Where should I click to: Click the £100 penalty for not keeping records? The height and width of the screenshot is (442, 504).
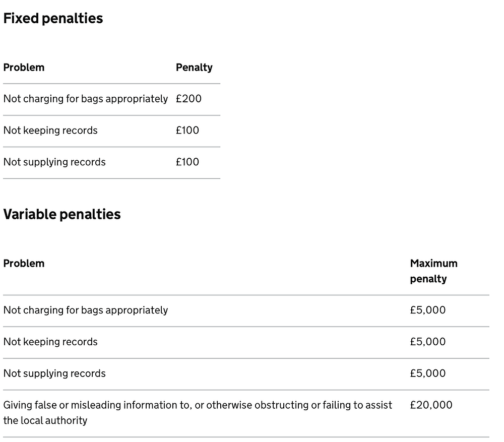click(x=187, y=130)
